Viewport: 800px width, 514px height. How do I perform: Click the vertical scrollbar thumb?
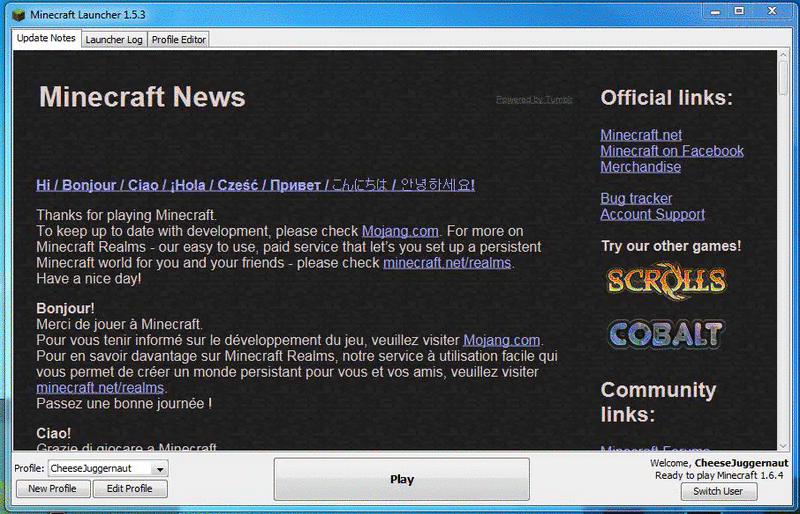pos(783,78)
